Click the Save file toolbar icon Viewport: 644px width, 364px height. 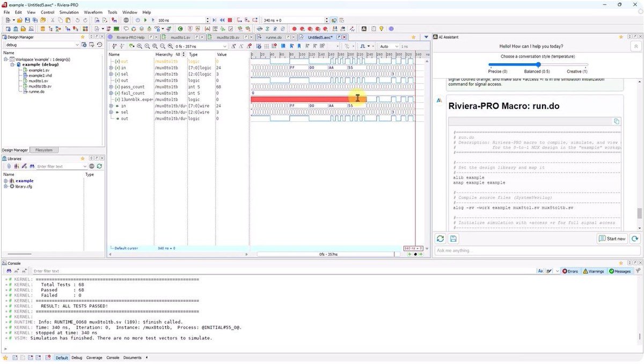[x=27, y=20]
